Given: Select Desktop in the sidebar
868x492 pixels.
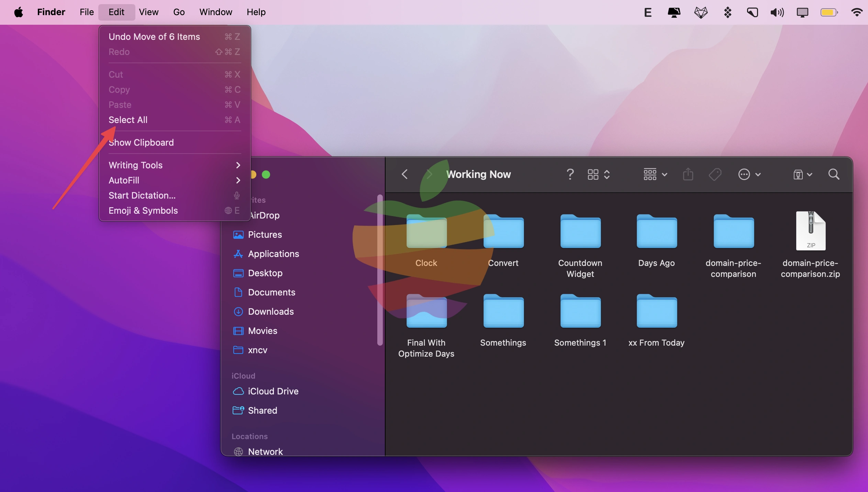Looking at the screenshot, I should coord(302,273).
